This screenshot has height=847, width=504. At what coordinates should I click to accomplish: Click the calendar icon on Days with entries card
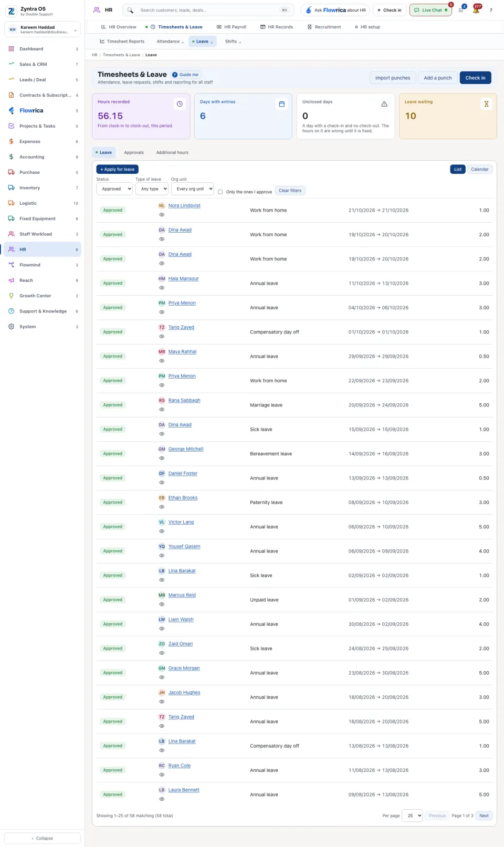tap(281, 104)
